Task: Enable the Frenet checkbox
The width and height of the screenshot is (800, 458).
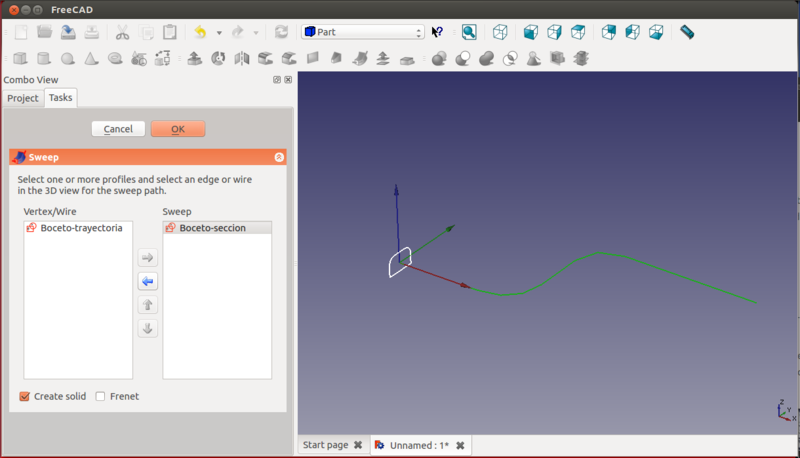Action: click(101, 397)
